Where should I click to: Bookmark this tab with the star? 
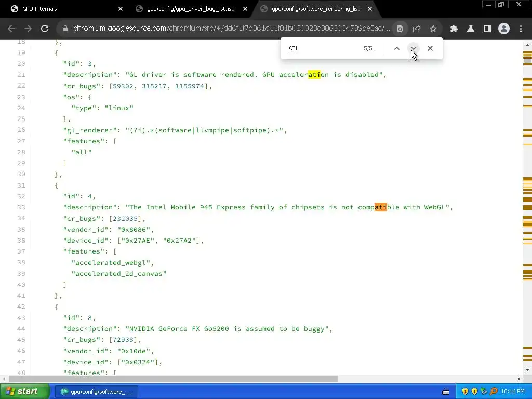433,29
